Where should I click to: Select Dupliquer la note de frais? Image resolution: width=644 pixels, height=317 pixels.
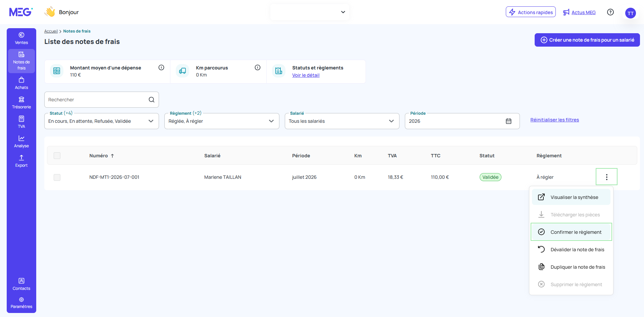[x=571, y=267]
